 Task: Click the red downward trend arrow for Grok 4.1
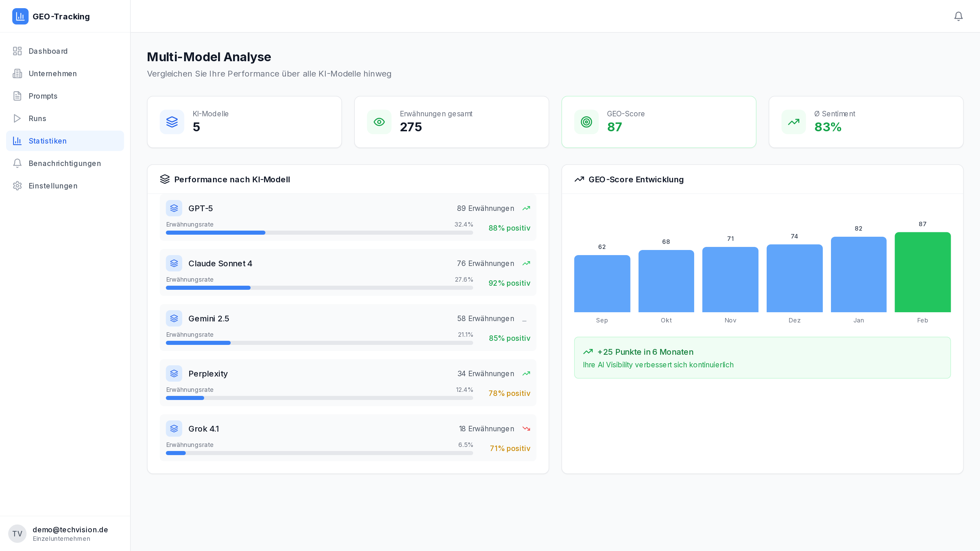(526, 429)
